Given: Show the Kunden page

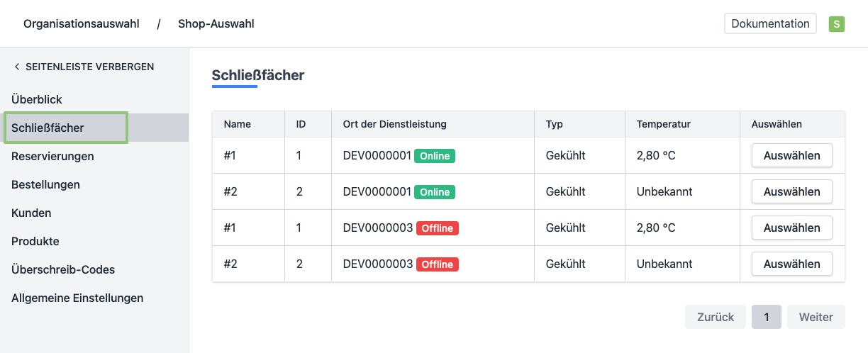Looking at the screenshot, I should [x=31, y=213].
